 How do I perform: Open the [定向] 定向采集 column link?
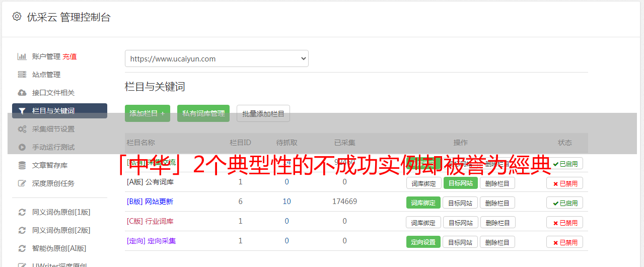coord(151,241)
